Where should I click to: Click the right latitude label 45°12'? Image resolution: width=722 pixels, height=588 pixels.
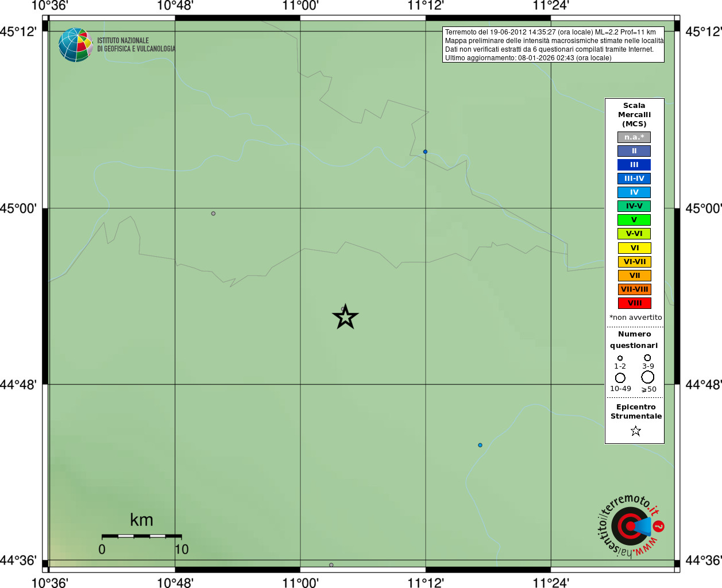(704, 32)
